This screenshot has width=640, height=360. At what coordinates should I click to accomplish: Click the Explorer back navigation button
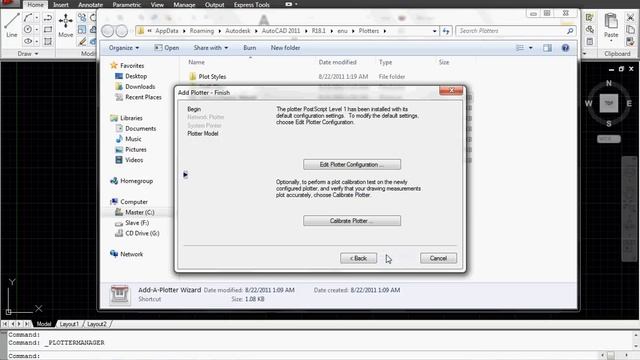[x=108, y=31]
